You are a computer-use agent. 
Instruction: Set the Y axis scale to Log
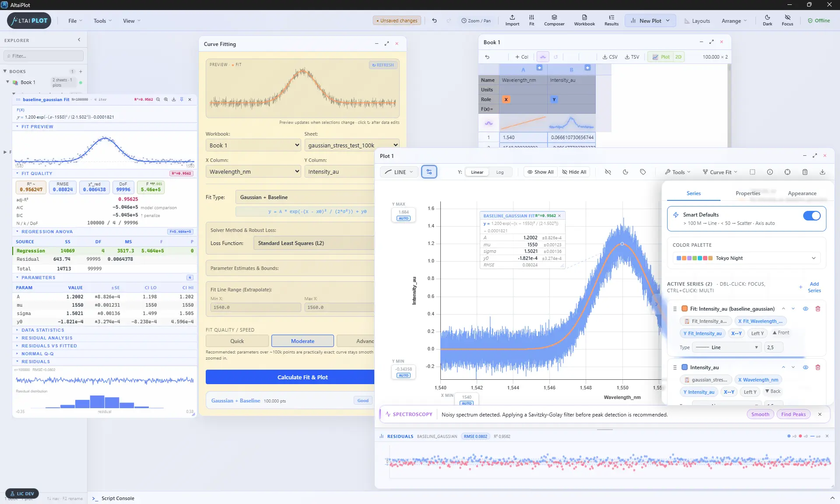coord(500,172)
